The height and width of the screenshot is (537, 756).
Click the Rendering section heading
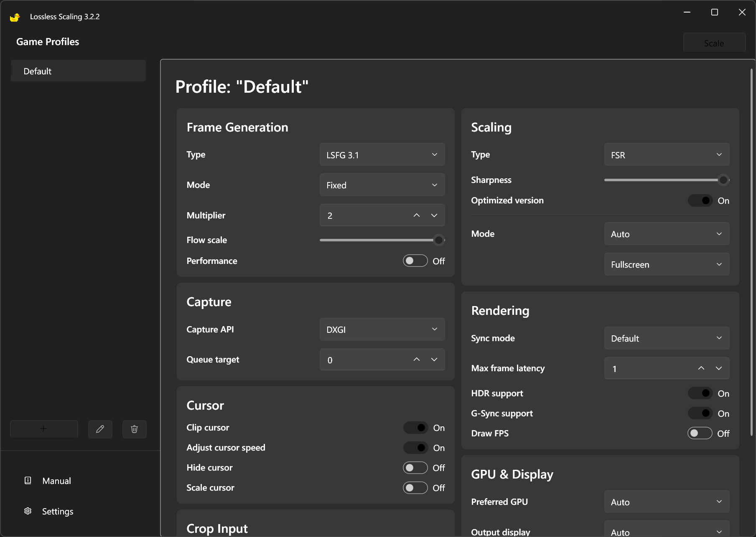500,311
